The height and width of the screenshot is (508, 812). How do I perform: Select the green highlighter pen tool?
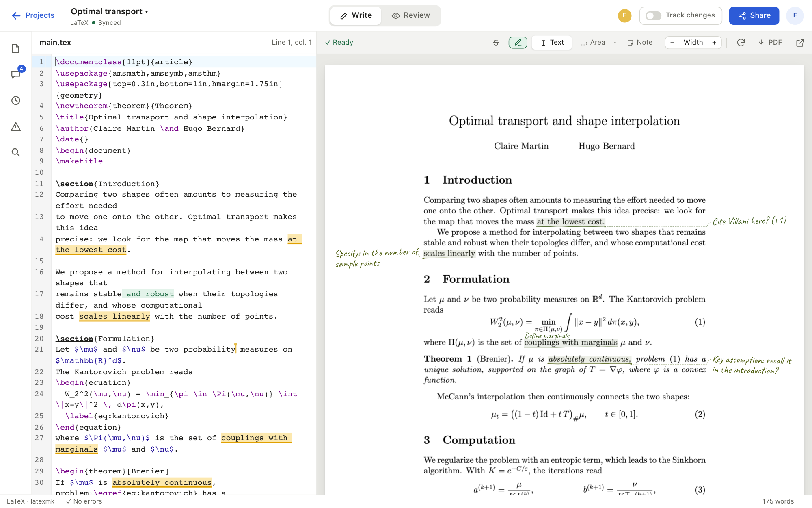pyautogui.click(x=518, y=43)
